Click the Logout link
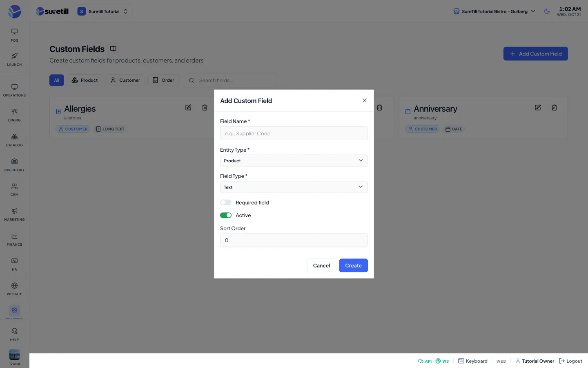 [570, 361]
